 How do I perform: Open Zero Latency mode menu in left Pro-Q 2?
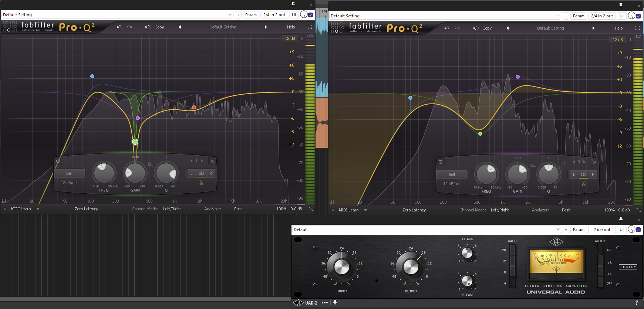coord(86,209)
